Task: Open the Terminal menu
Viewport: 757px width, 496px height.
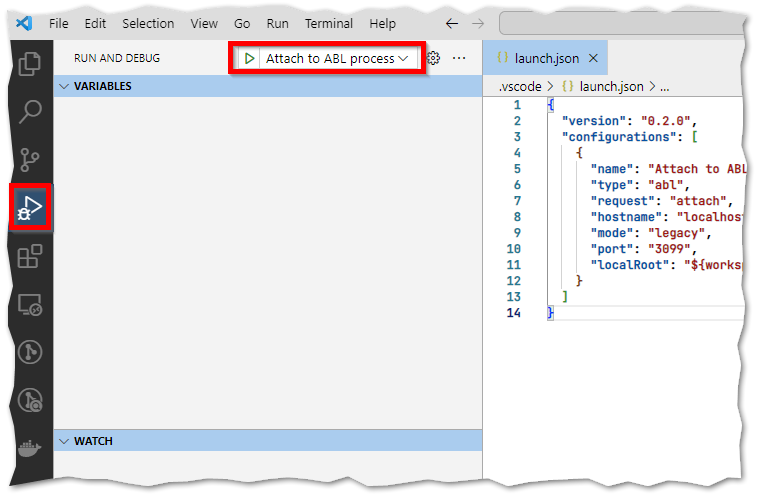Action: pyautogui.click(x=328, y=22)
